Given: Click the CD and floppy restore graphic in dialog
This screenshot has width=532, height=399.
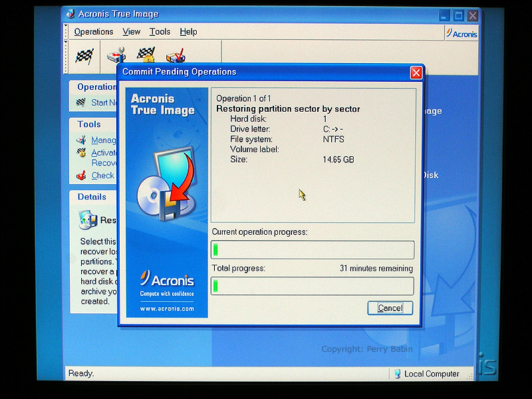Looking at the screenshot, I should click(x=167, y=184).
